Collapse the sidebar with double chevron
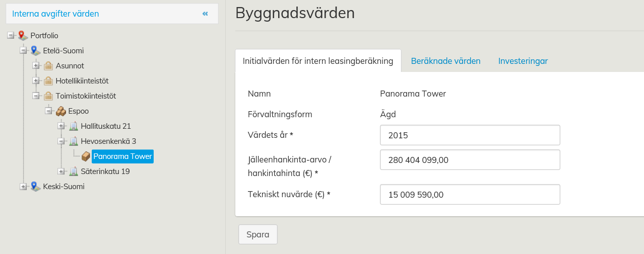This screenshot has height=254, width=644. [x=205, y=14]
